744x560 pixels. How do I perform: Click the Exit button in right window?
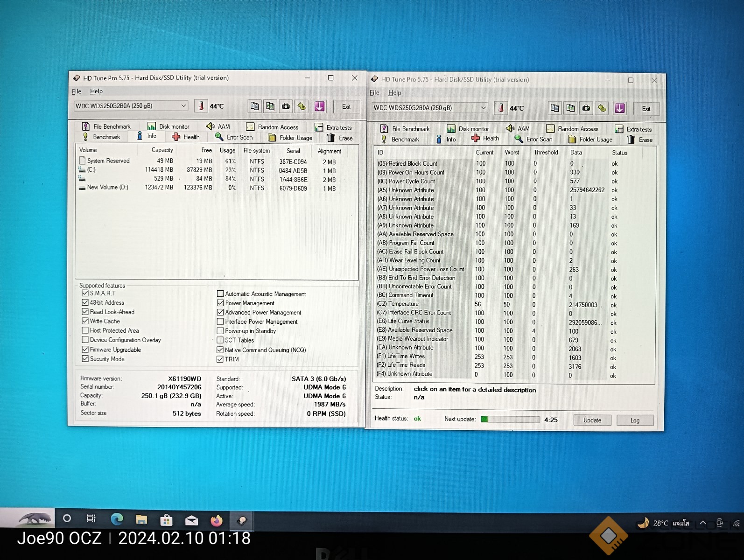pos(646,109)
